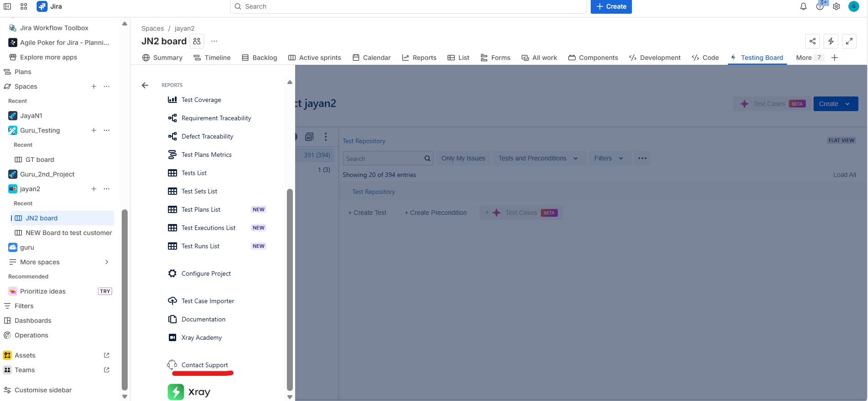Open the More tabs dropdown
The image size is (868, 401).
[809, 58]
